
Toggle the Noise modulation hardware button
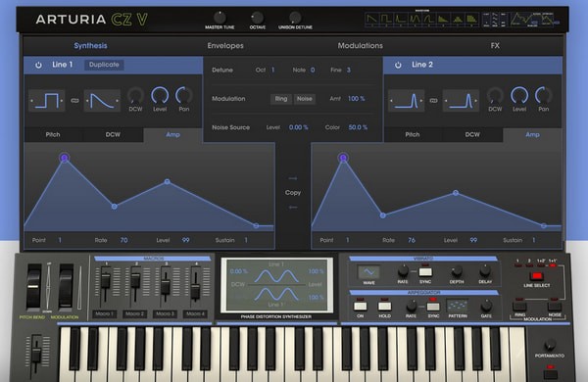pos(555,307)
